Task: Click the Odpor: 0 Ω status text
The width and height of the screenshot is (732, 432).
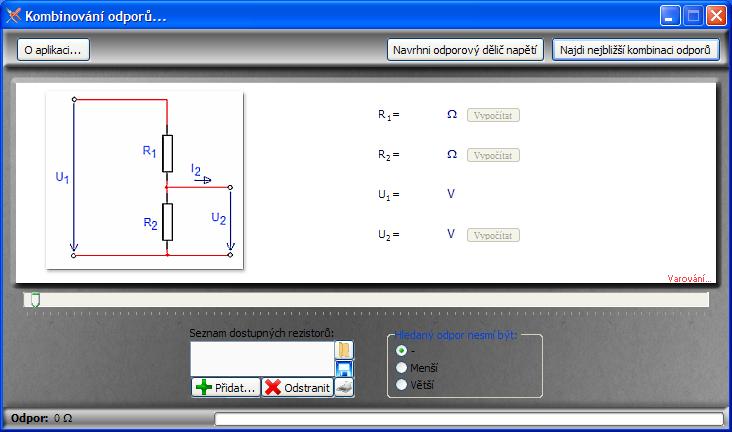Action: point(42,418)
